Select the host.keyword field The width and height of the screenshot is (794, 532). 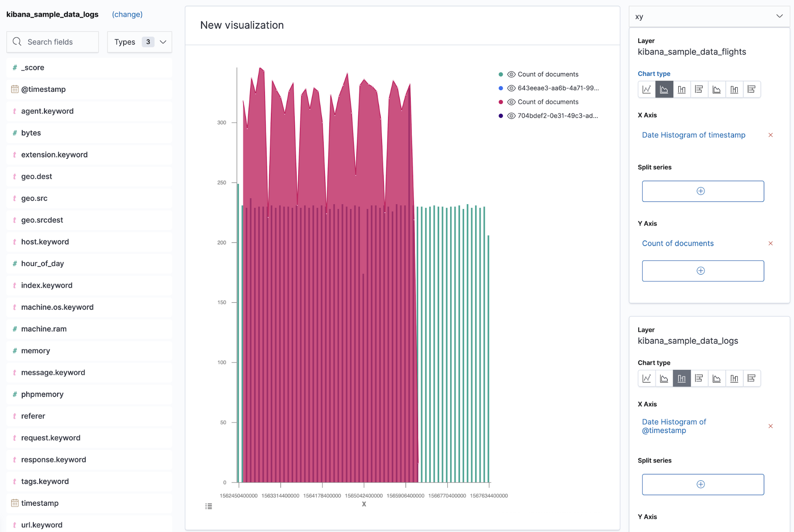pyautogui.click(x=89, y=242)
